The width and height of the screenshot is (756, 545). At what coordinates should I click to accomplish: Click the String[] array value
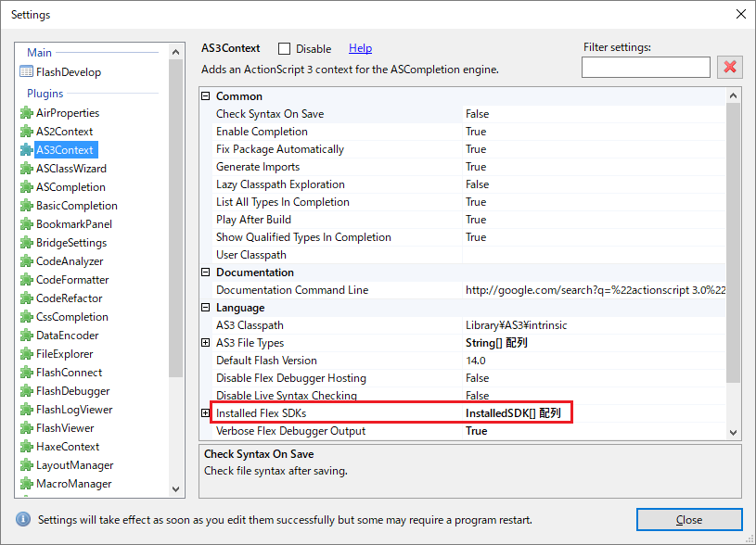(496, 343)
